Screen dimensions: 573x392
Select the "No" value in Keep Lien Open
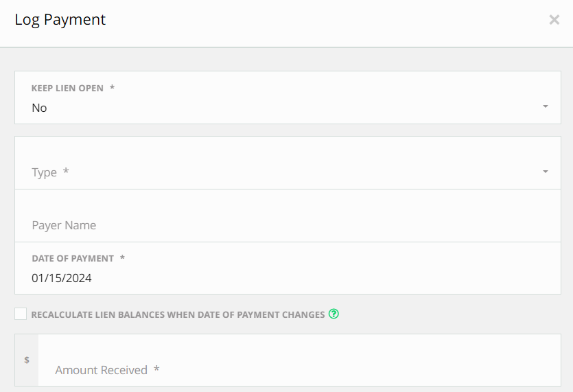40,108
